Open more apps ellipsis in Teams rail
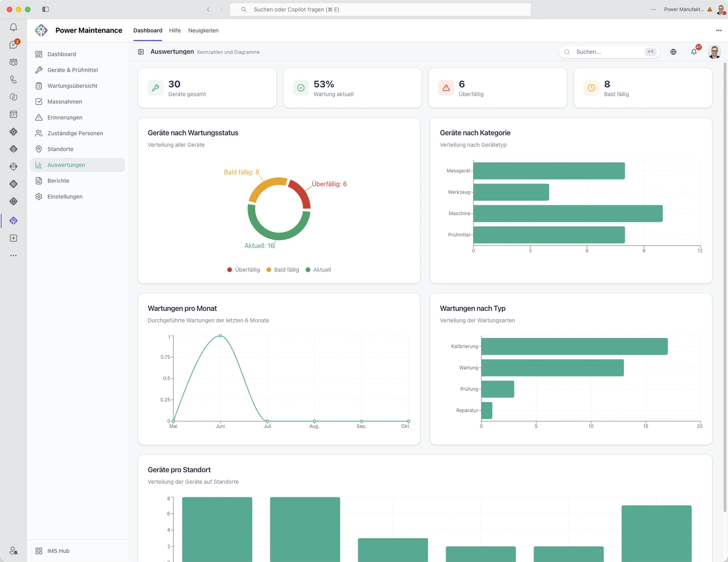The height and width of the screenshot is (562, 728). [14, 256]
